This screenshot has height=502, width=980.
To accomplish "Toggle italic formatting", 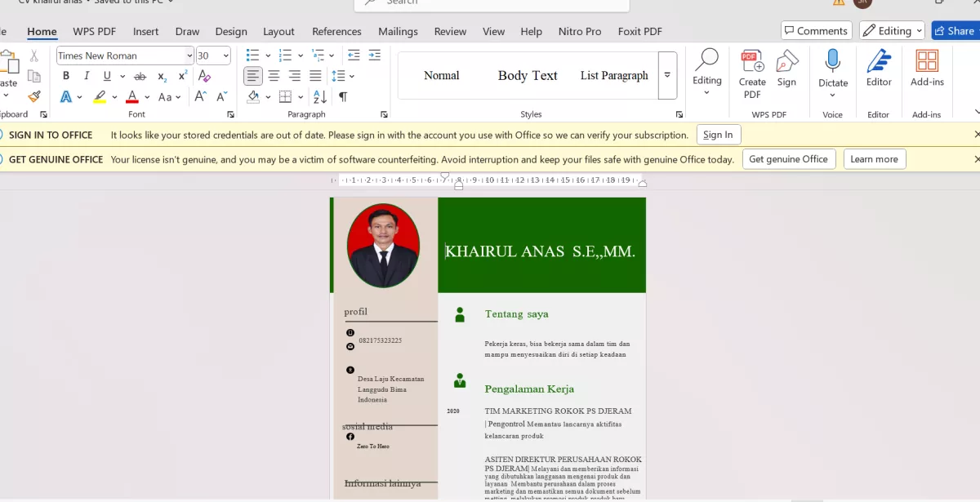I will coord(87,76).
